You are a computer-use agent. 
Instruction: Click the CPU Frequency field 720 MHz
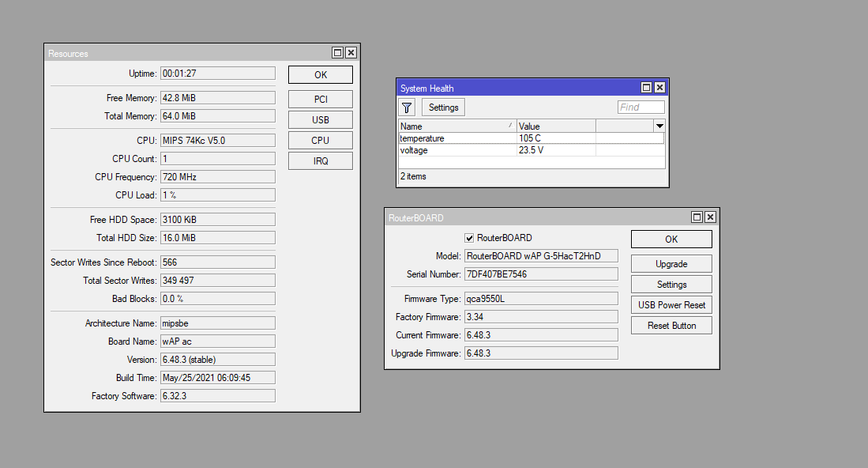click(x=217, y=176)
